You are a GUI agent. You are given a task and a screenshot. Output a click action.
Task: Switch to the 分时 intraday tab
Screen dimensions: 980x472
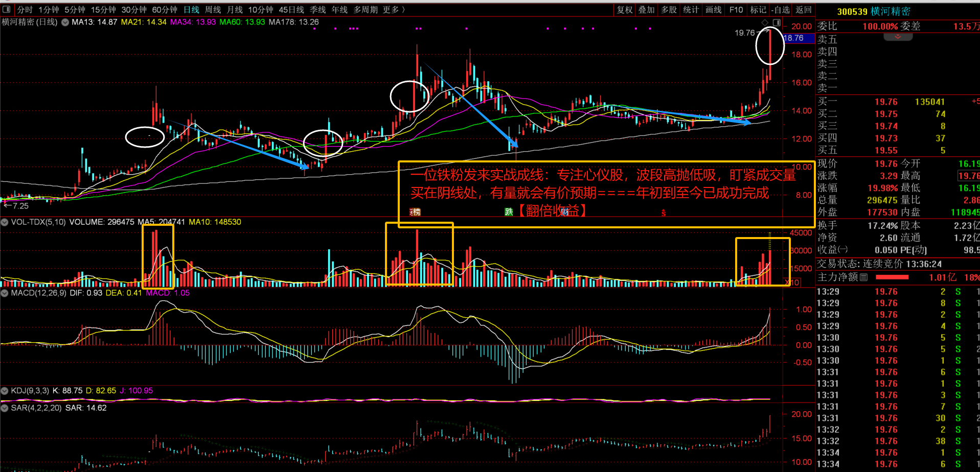coord(25,10)
